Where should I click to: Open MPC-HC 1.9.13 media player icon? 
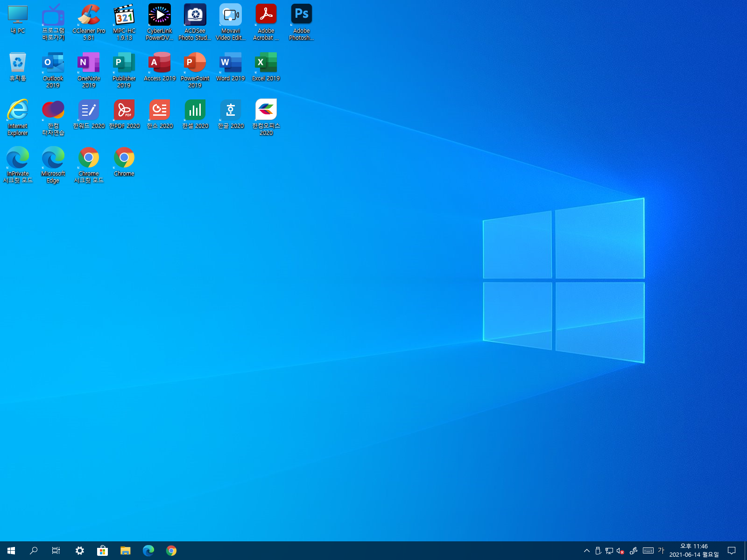(124, 22)
